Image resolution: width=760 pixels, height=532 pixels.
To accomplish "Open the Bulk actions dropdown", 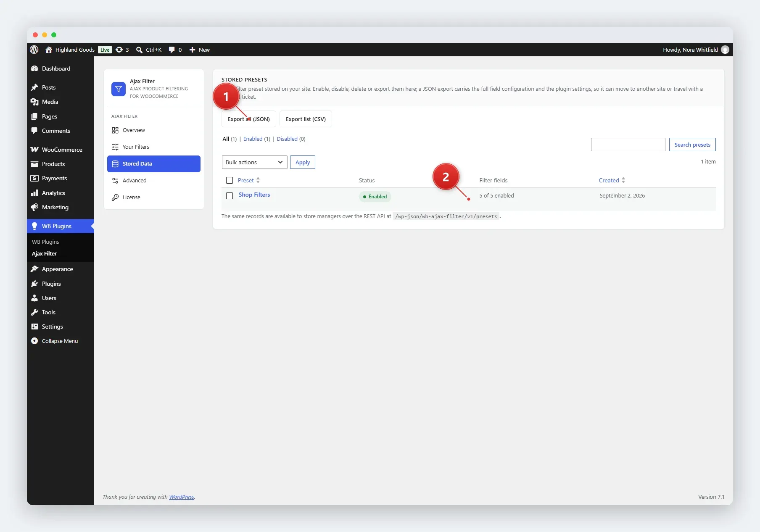I will pos(255,162).
